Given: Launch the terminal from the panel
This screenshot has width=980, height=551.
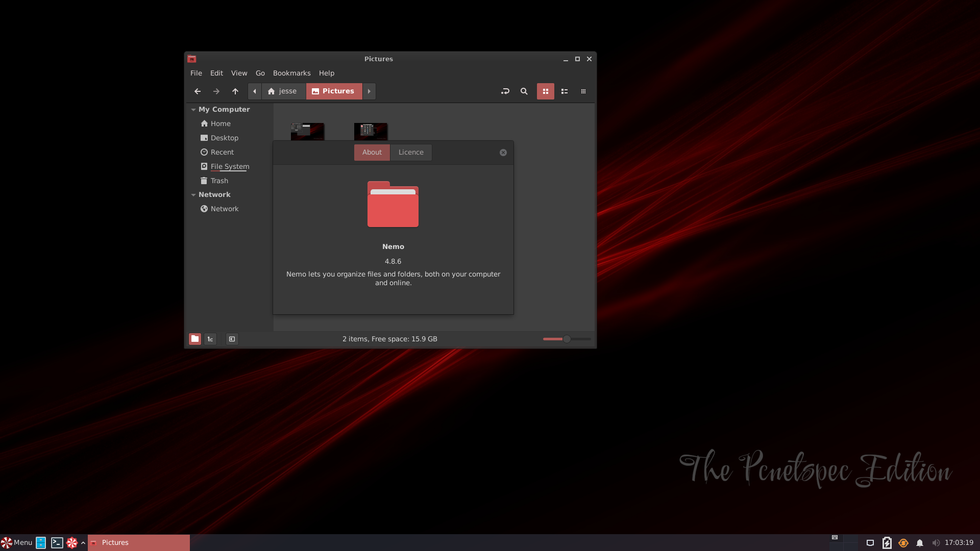Looking at the screenshot, I should click(57, 543).
